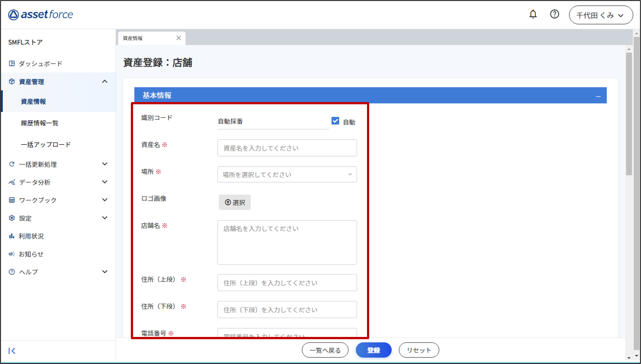This screenshot has height=364, width=641.
Task: Collapse the 資産管理 sidebar section
Action: pos(105,81)
